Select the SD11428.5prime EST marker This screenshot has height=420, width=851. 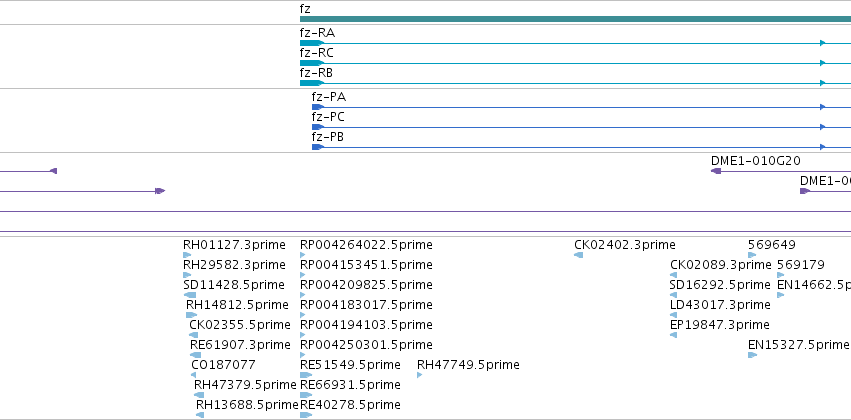190,295
